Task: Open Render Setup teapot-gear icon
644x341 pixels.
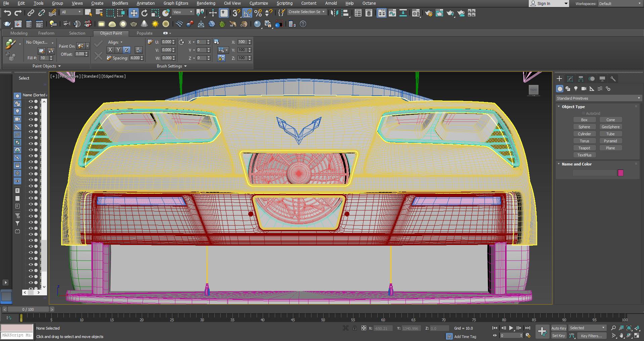Action: tap(429, 13)
